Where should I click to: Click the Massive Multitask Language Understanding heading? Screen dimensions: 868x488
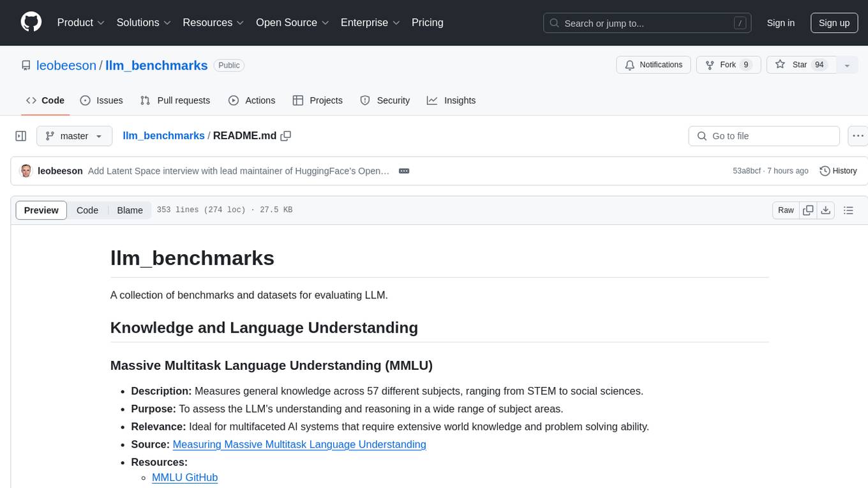pyautogui.click(x=271, y=365)
